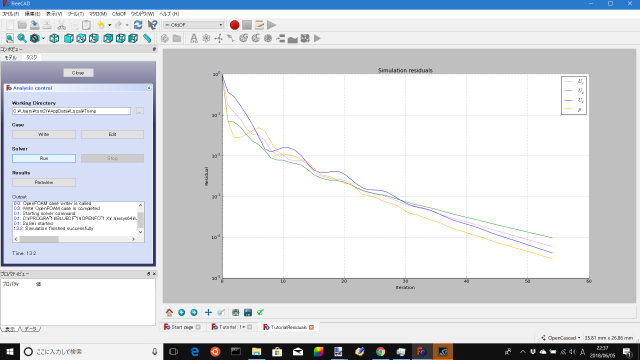This screenshot has height=360, width=640.
Task: Click the plot pan cross-arrows icon
Action: [x=208, y=312]
